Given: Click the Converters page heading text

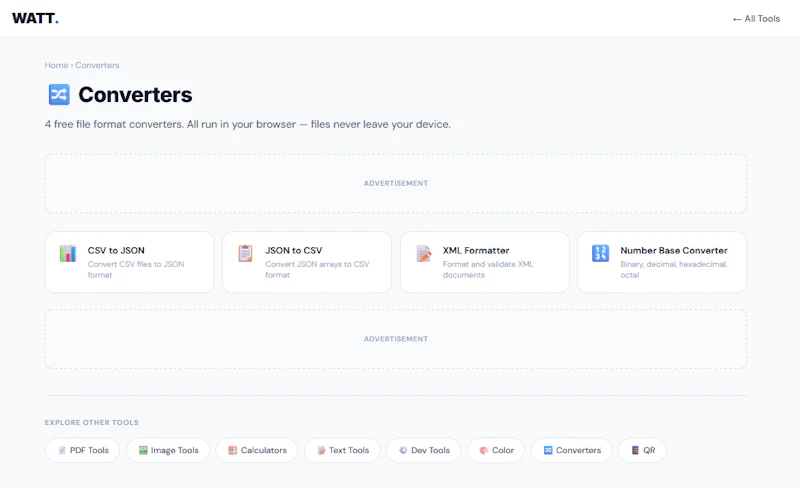Looking at the screenshot, I should pos(135,94).
